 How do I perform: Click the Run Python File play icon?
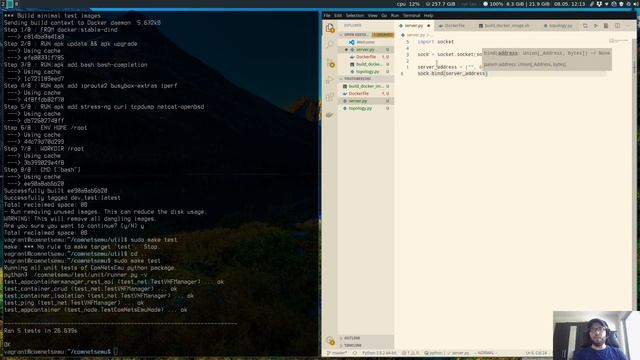tap(596, 26)
